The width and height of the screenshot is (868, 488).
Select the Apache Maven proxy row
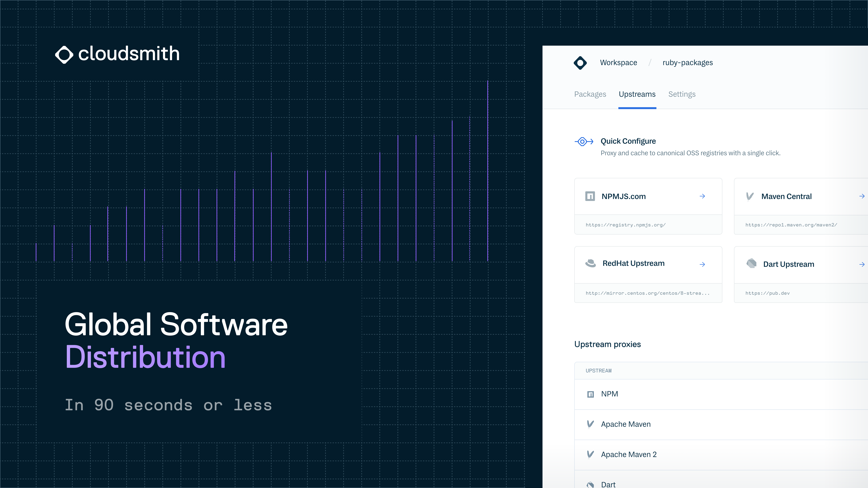(721, 425)
